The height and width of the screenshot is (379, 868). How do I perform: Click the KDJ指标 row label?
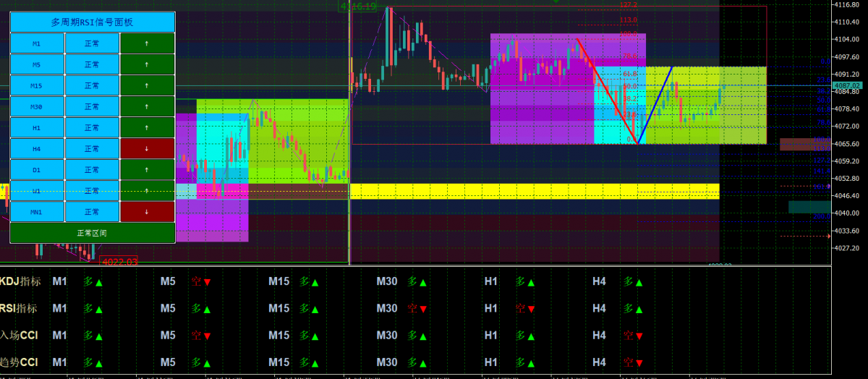click(20, 281)
